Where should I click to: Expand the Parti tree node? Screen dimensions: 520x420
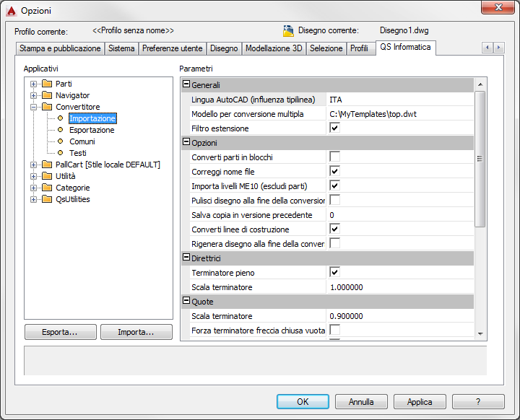(33, 84)
